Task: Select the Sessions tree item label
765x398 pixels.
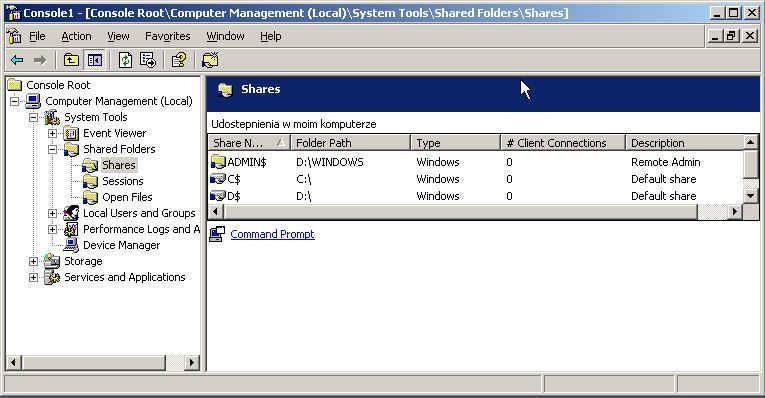Action: click(122, 181)
